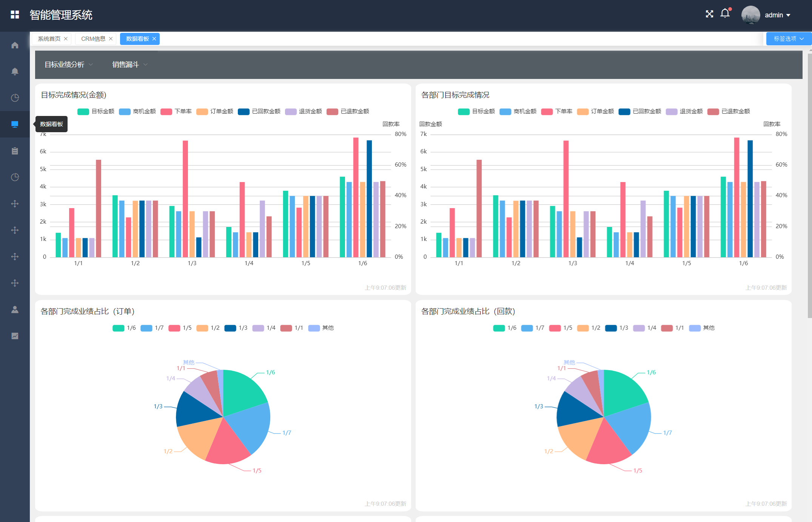The image size is (812, 522).
Task: Click the second pie-chart sidebar icon
Action: point(15,177)
